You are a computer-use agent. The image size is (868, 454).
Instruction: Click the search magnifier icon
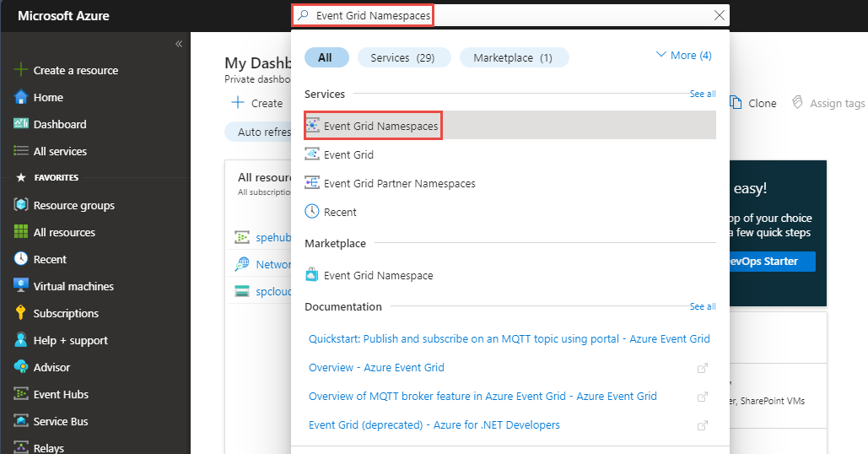pyautogui.click(x=303, y=15)
